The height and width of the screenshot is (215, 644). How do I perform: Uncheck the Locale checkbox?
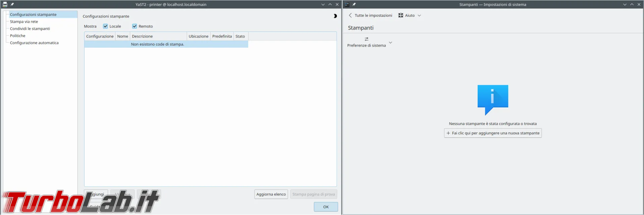[105, 26]
